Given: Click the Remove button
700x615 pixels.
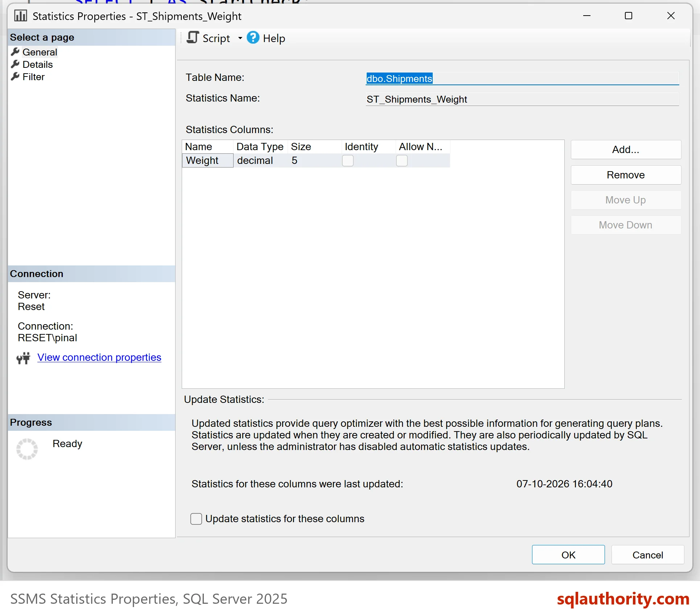Looking at the screenshot, I should [626, 175].
